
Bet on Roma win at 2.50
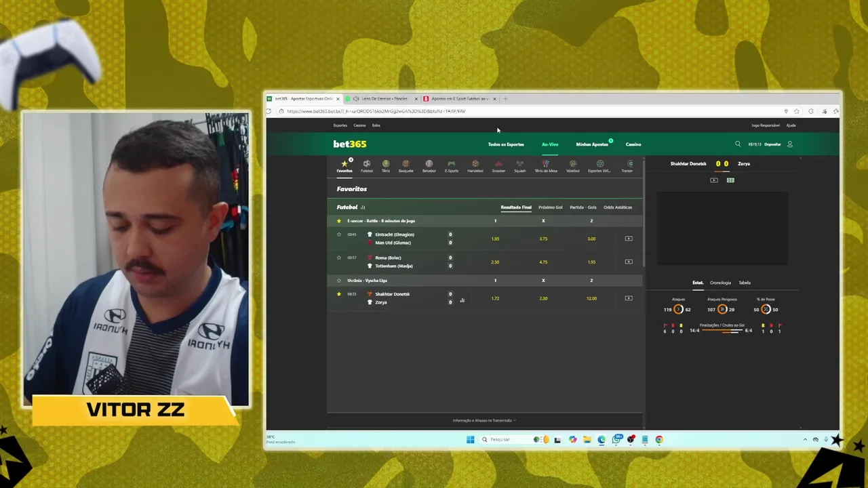495,262
